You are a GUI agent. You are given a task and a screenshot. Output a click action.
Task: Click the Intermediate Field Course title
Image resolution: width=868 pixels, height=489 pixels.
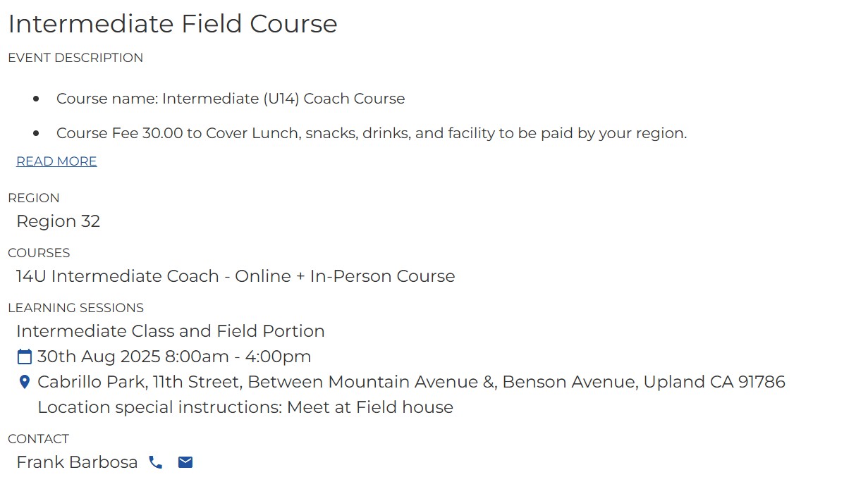[173, 24]
